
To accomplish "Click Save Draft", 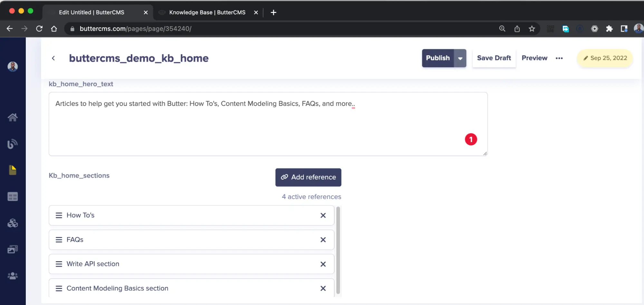I will (x=494, y=58).
